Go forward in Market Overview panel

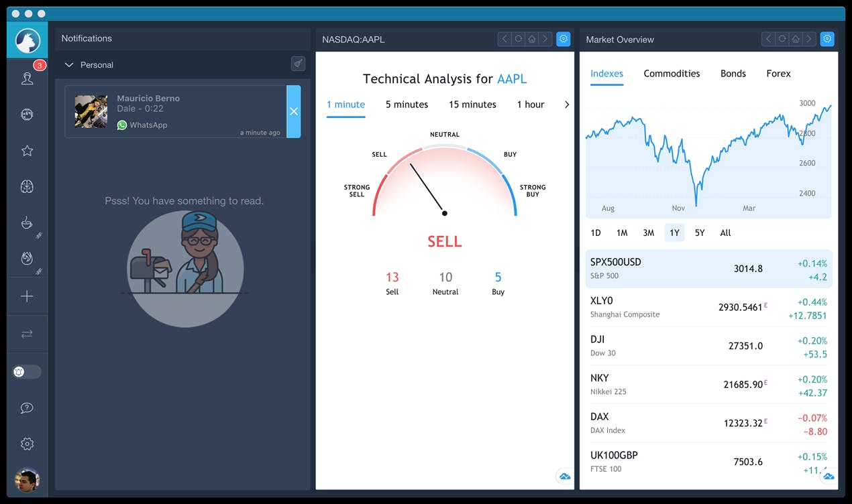point(809,39)
